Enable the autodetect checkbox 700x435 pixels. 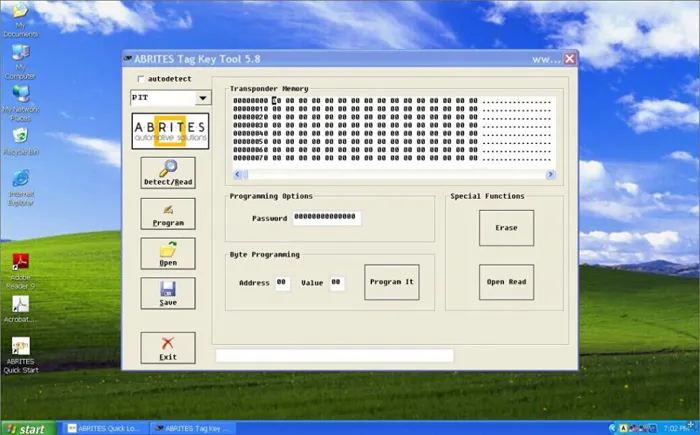coord(141,79)
